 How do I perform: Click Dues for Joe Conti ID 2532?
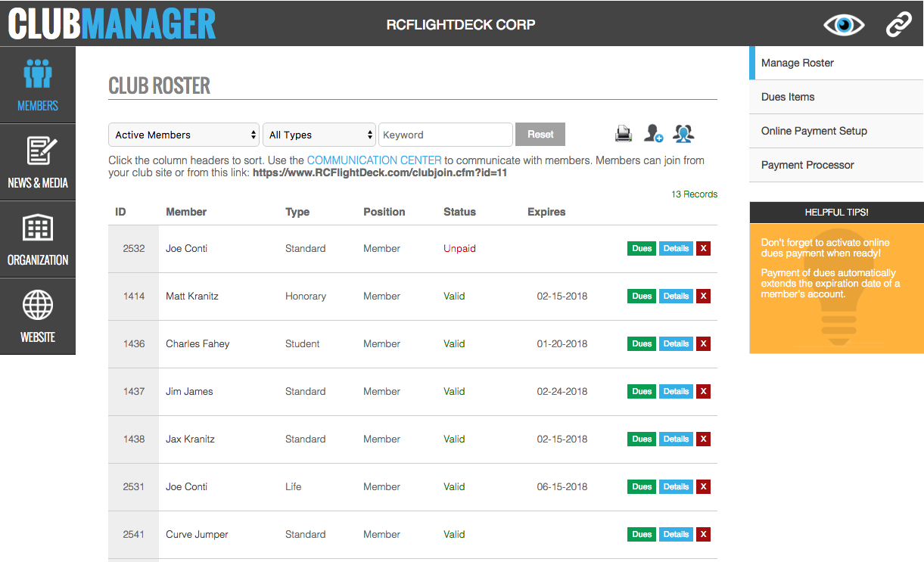642,248
